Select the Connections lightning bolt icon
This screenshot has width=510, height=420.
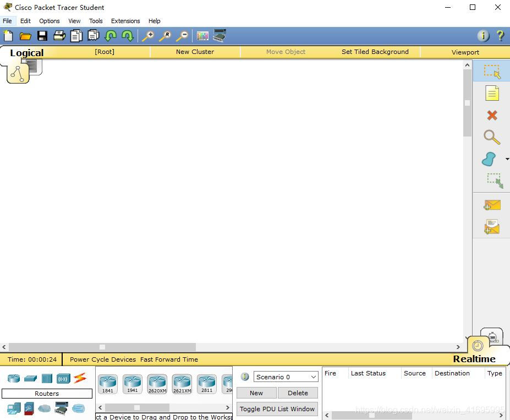coord(80,378)
